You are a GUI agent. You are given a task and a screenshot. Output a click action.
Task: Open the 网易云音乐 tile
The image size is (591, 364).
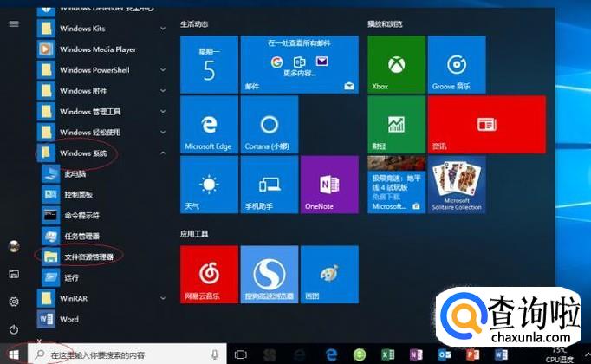click(209, 275)
